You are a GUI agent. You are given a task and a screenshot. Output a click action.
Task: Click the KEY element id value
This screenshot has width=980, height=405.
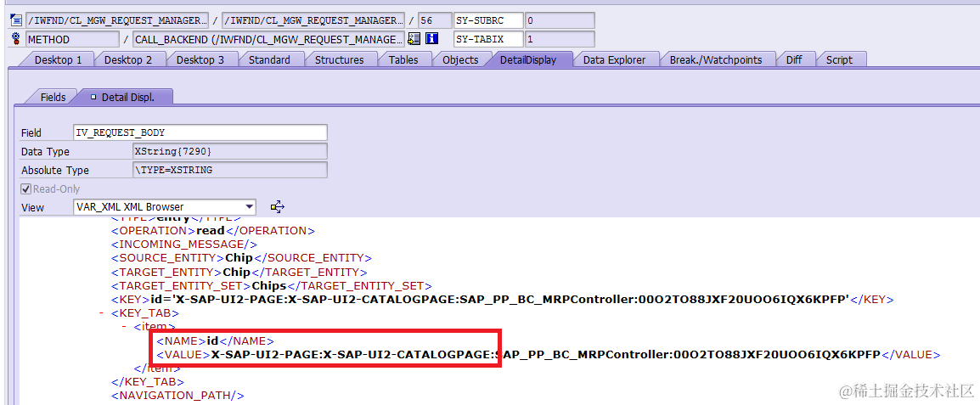(x=499, y=300)
